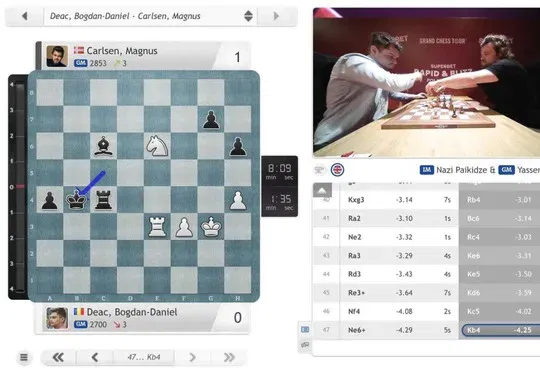540x372 pixels.
Task: Select black reply Rc4 in notation
Action: (474, 237)
